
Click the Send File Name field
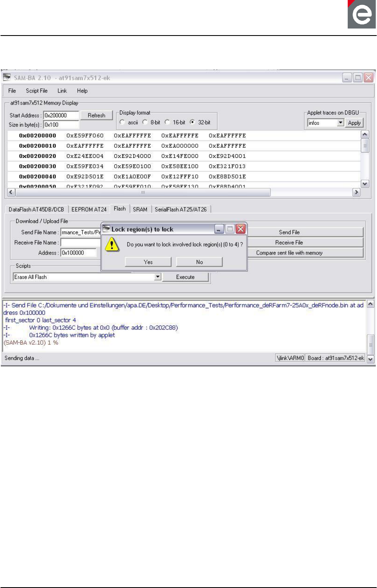[81, 232]
